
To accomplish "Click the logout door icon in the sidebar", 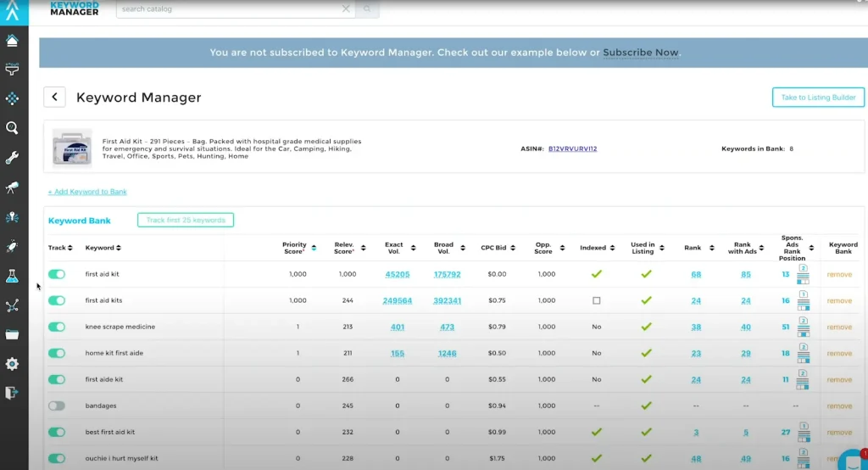I will coord(12,393).
